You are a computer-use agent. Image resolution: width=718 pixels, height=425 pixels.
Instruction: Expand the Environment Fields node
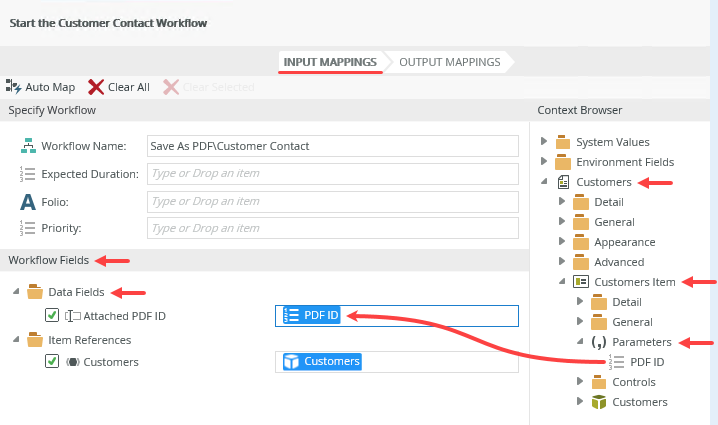544,162
